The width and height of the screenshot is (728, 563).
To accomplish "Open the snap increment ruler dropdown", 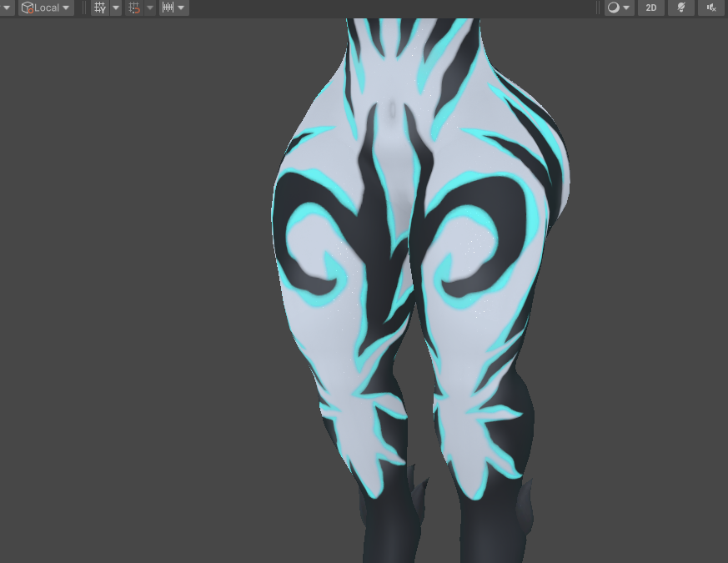I will pos(174,8).
